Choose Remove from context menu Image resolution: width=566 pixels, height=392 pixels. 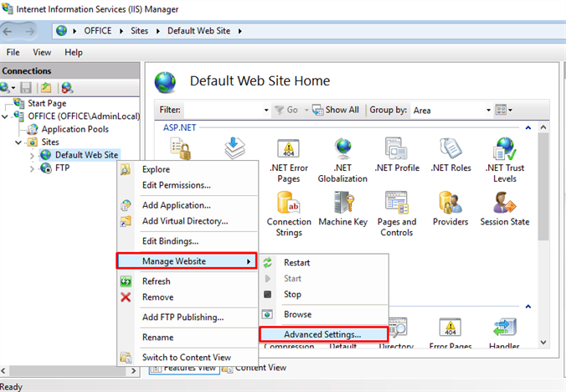tap(188, 297)
